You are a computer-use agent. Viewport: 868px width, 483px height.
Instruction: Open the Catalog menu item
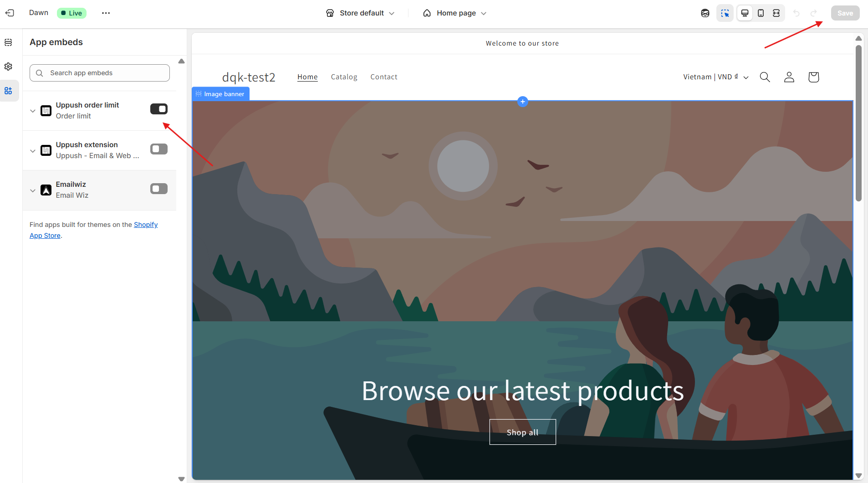344,77
